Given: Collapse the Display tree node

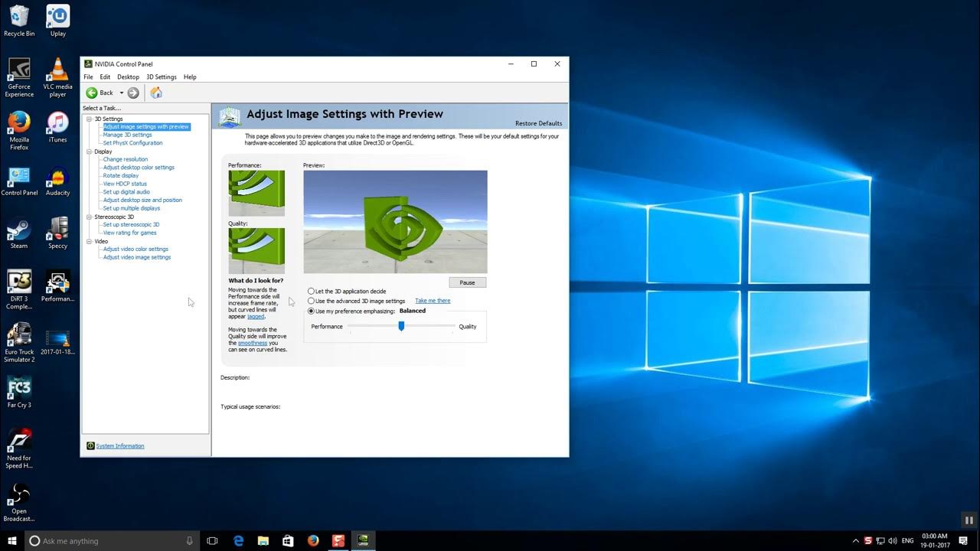Looking at the screenshot, I should (90, 152).
